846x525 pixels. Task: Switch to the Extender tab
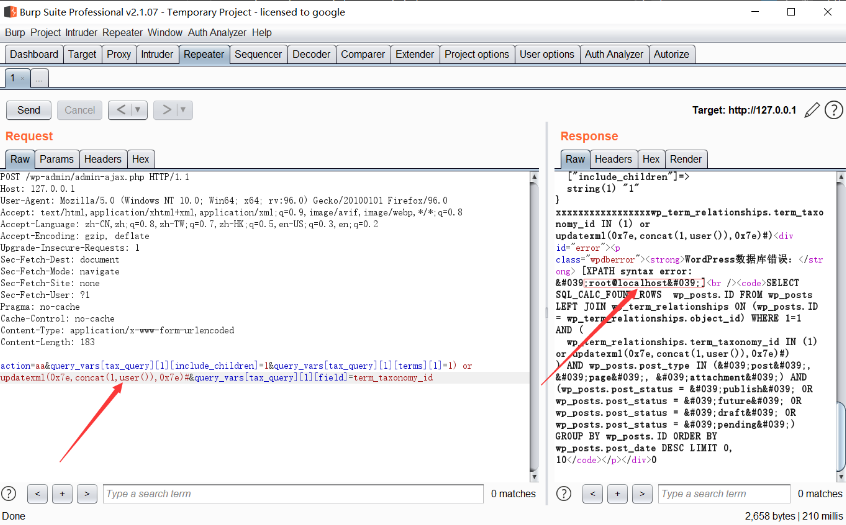414,54
